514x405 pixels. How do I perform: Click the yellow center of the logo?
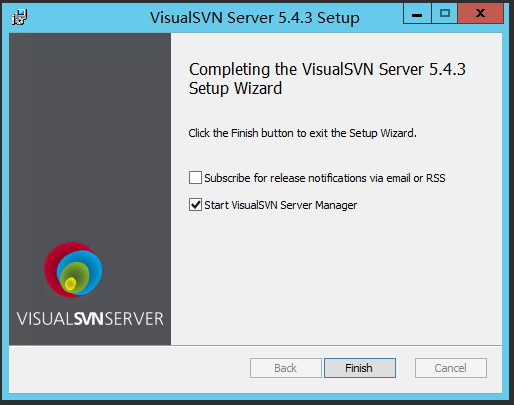click(70, 283)
